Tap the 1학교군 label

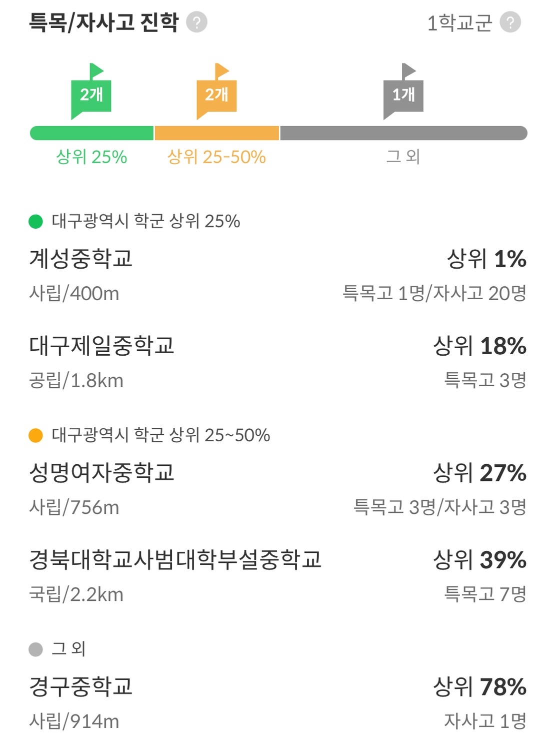459,23
